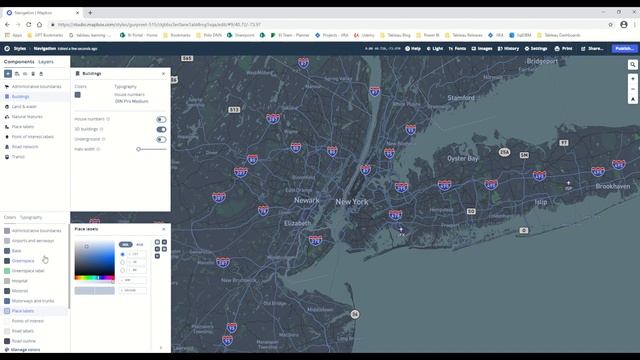
Task: Open browser profile avatar icon
Action: [x=624, y=24]
